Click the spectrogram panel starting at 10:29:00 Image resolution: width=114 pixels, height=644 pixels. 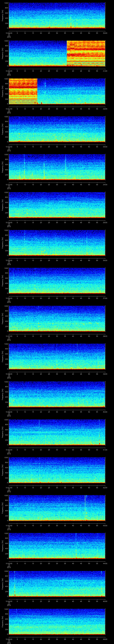[57, 16]
